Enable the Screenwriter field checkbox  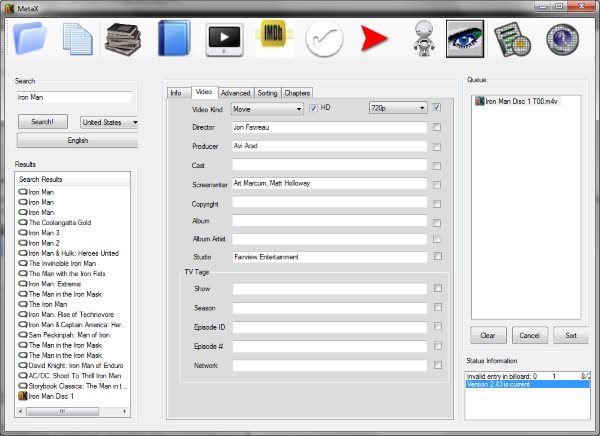click(x=437, y=185)
